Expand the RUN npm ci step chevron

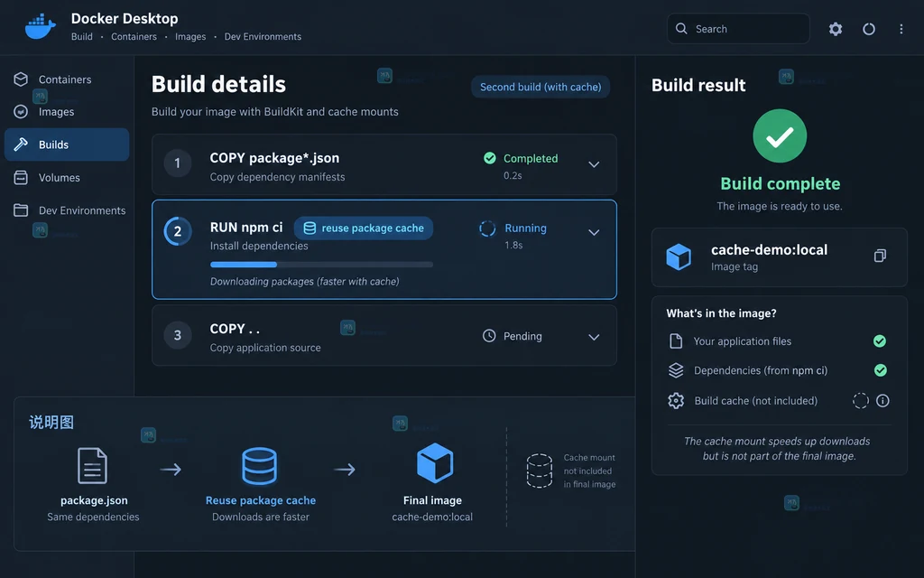[x=594, y=232]
